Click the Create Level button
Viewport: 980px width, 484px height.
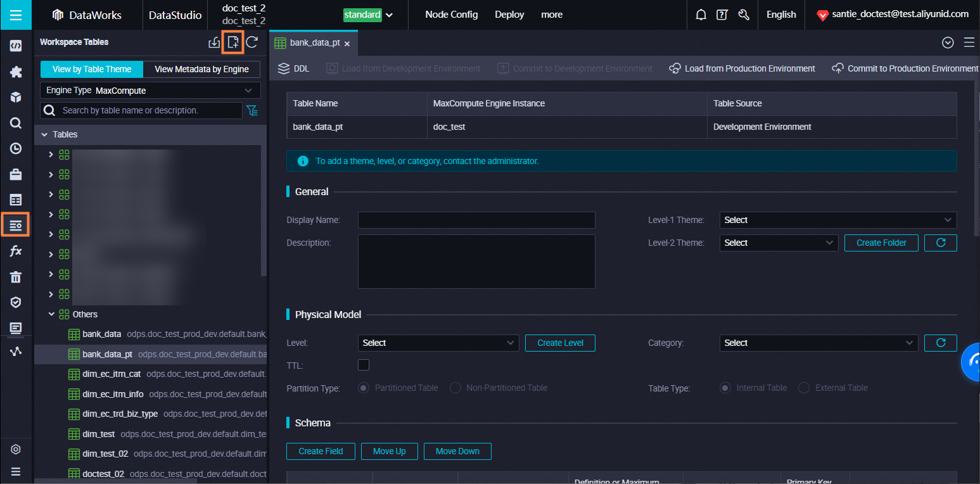click(560, 343)
